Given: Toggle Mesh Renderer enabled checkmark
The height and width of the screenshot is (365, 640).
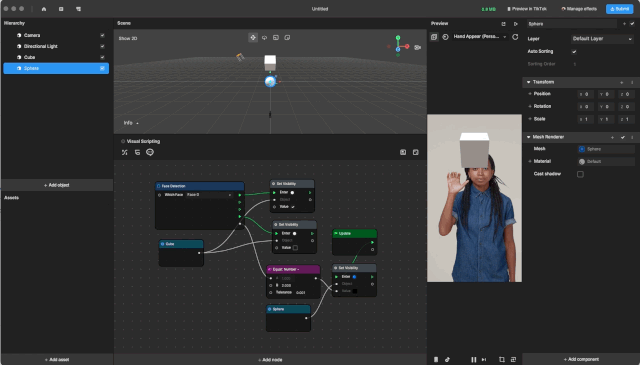Looking at the screenshot, I should click(623, 137).
